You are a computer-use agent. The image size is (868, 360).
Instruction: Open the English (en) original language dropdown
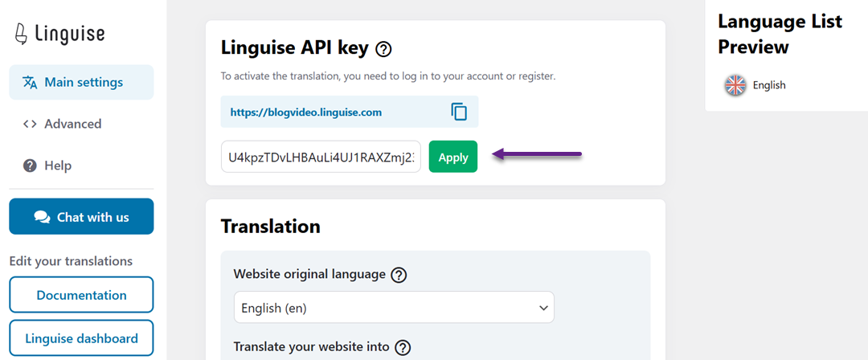click(394, 308)
